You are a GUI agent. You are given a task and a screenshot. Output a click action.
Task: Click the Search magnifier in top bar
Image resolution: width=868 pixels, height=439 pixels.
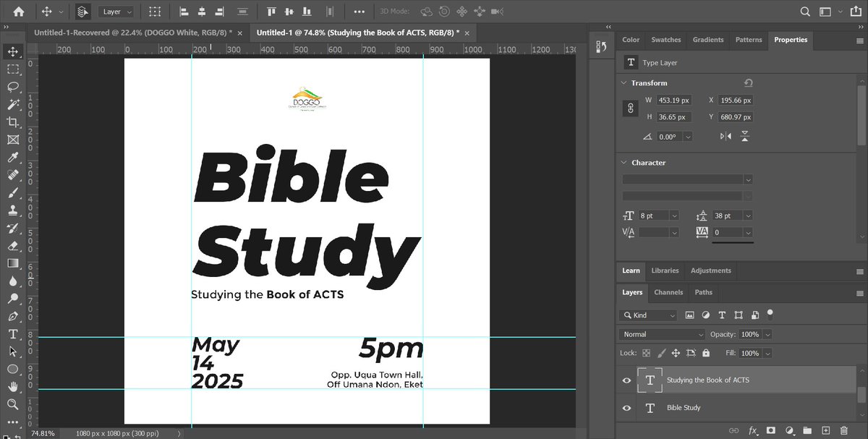805,12
